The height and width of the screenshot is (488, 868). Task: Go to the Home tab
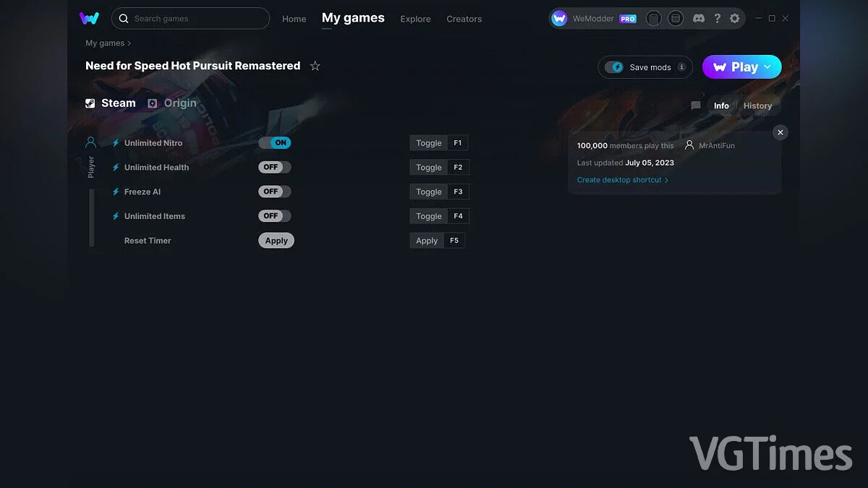(x=294, y=19)
